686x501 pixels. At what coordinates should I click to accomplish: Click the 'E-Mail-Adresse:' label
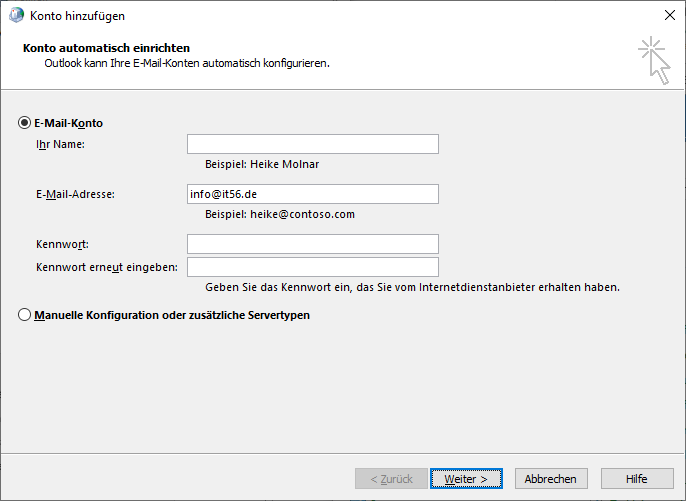(75, 194)
